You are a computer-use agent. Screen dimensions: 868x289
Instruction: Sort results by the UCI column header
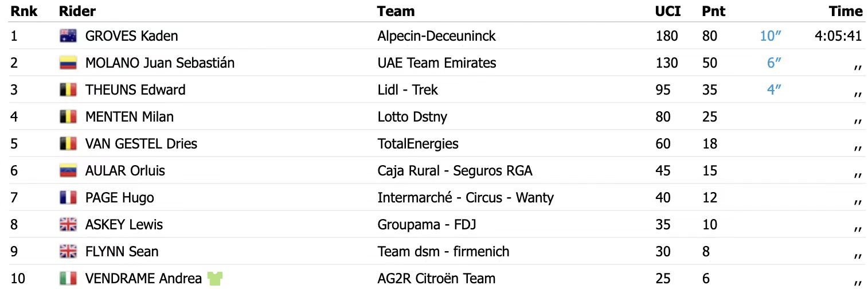667,11
